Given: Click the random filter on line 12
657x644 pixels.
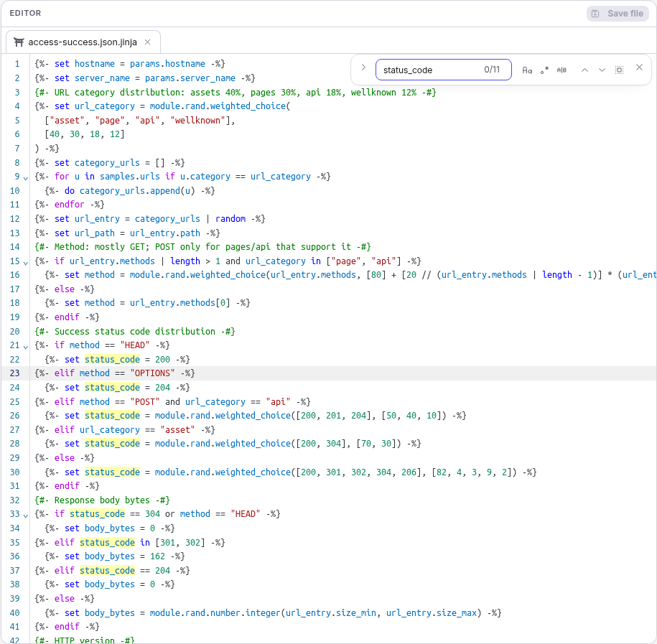Looking at the screenshot, I should [230, 219].
